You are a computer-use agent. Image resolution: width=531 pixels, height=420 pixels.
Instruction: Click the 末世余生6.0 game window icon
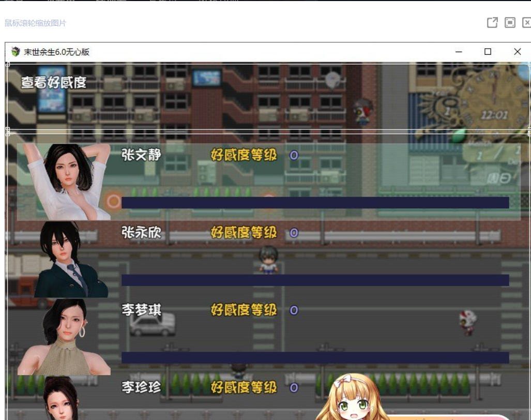pos(16,52)
